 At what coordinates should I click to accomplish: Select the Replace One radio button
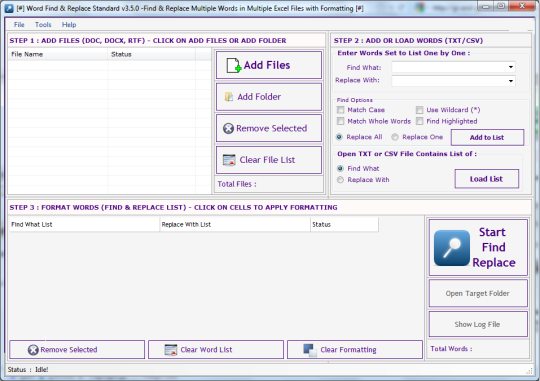click(395, 137)
